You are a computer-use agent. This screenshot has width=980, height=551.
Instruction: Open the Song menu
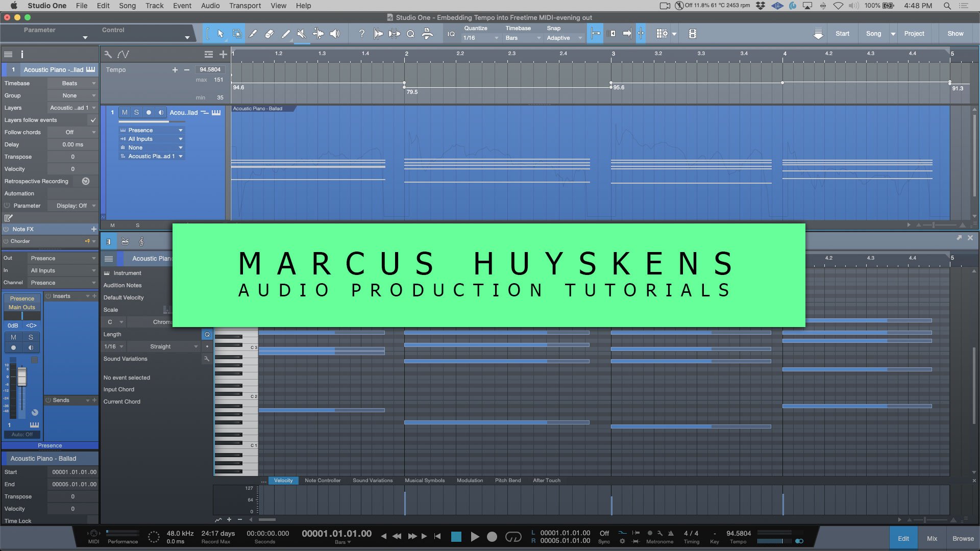pos(127,6)
